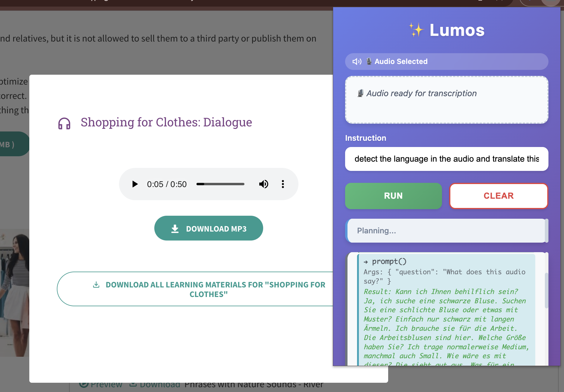Click the Lumos sparkle logo icon
564x392 pixels.
[417, 30]
